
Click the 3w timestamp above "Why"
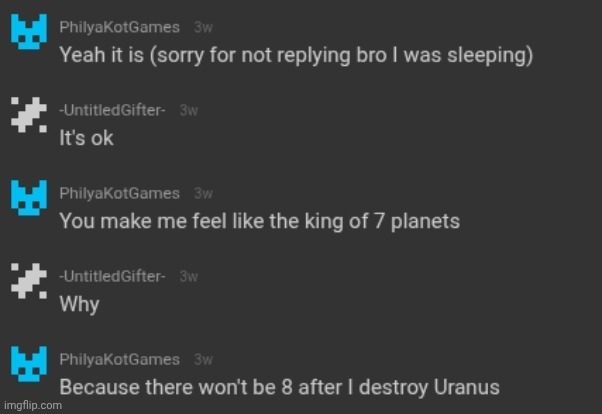coord(189,275)
